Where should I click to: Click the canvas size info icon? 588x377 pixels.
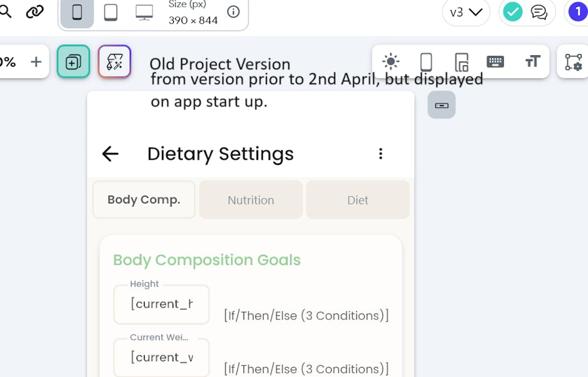233,12
